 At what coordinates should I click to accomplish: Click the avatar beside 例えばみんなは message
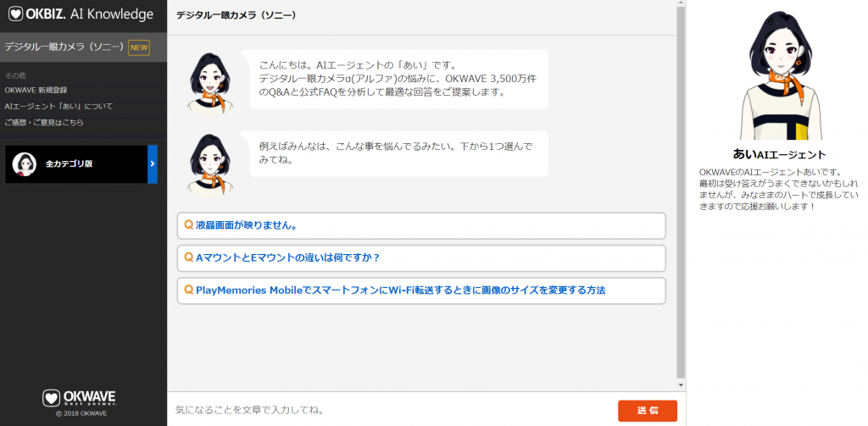pyautogui.click(x=210, y=165)
